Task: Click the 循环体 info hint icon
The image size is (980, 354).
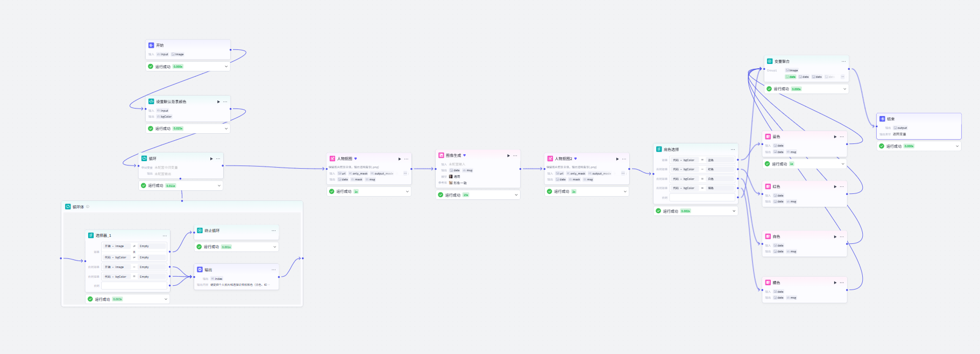Action: [88, 207]
